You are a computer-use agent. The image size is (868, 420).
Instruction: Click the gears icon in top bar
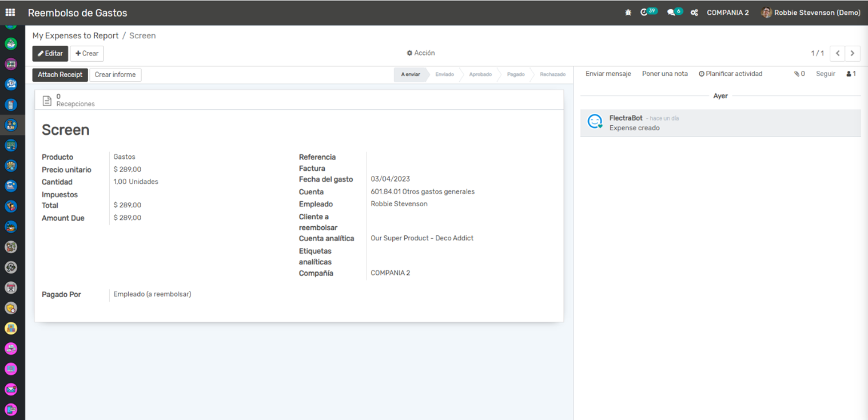pyautogui.click(x=694, y=13)
